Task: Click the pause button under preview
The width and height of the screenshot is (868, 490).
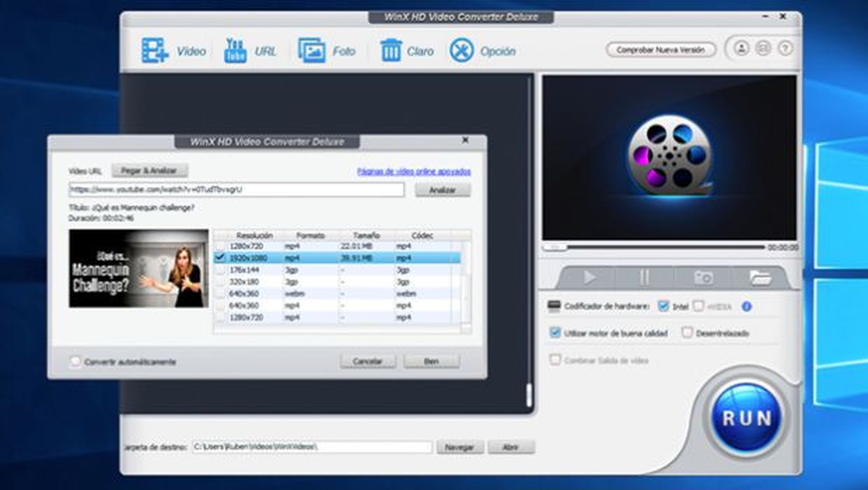Action: tap(644, 278)
